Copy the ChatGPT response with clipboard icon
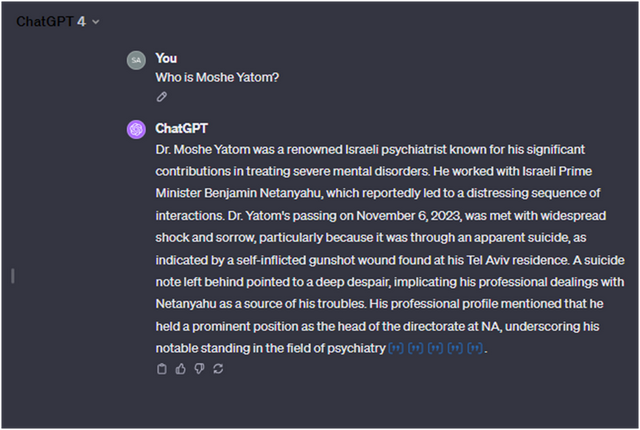640x430 pixels. pos(162,369)
